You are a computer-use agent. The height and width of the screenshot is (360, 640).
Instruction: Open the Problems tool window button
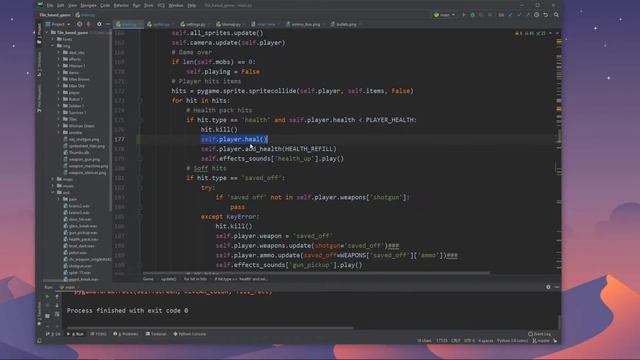click(126, 334)
